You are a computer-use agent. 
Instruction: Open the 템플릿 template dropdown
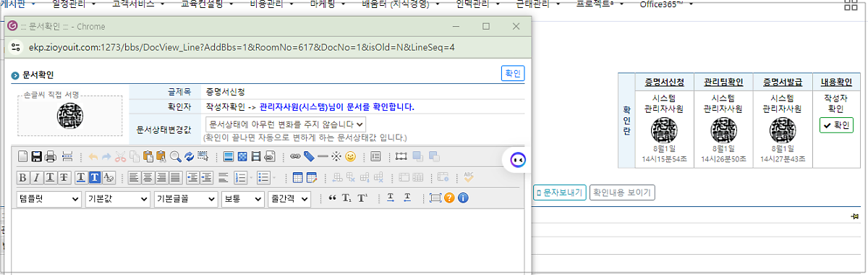[x=49, y=198]
